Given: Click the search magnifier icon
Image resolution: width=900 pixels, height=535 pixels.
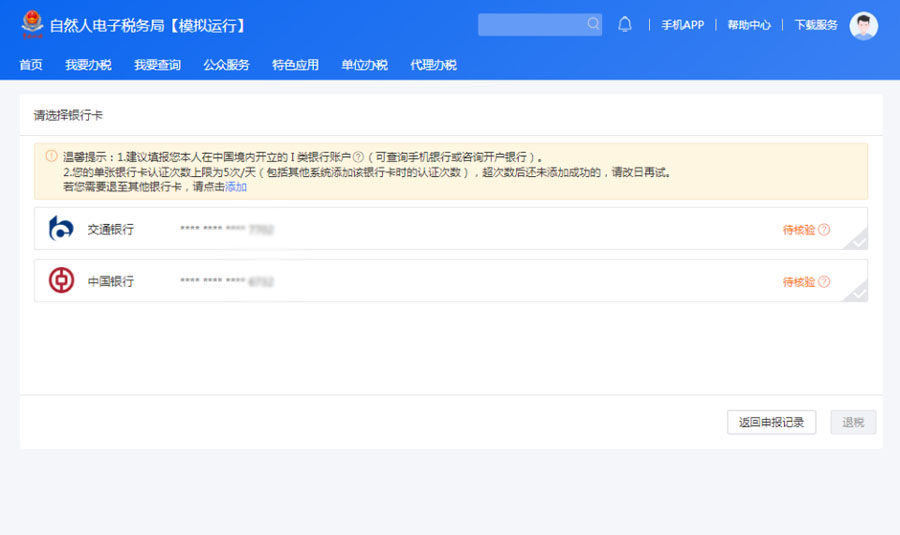Looking at the screenshot, I should click(593, 24).
